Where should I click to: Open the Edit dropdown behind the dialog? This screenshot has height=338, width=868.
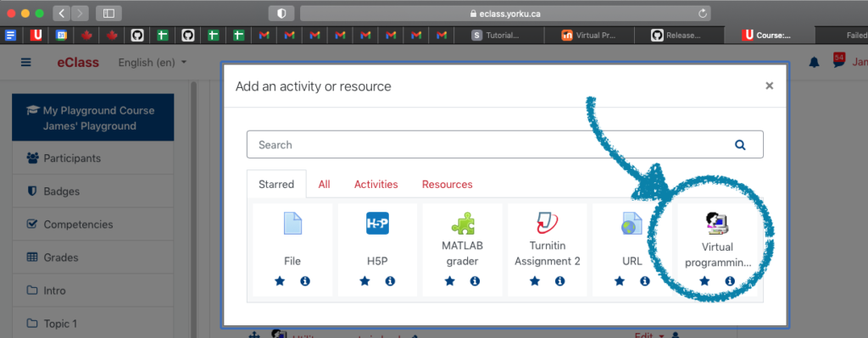[x=648, y=335]
